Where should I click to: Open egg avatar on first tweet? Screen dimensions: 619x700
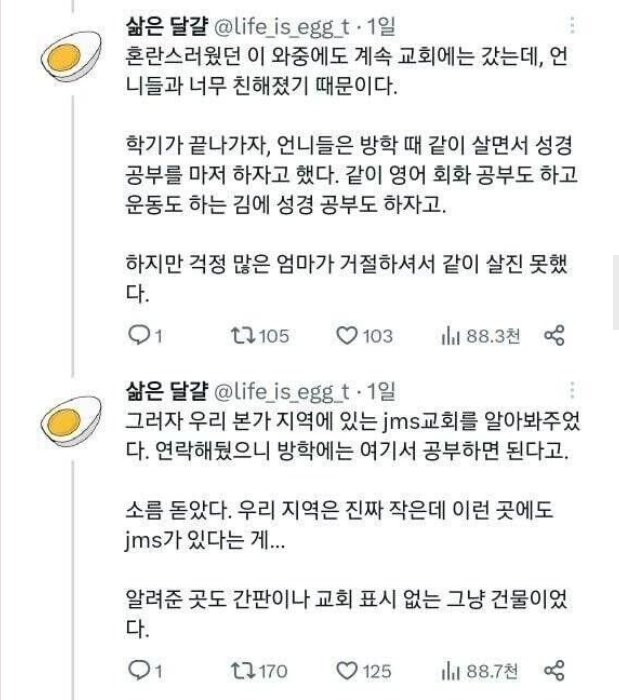pos(71,56)
